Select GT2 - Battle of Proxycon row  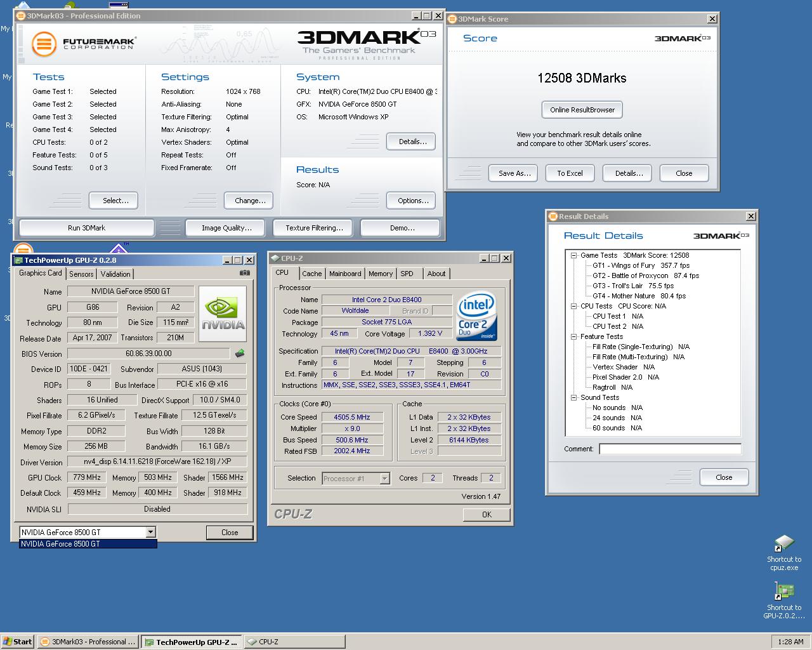point(646,275)
